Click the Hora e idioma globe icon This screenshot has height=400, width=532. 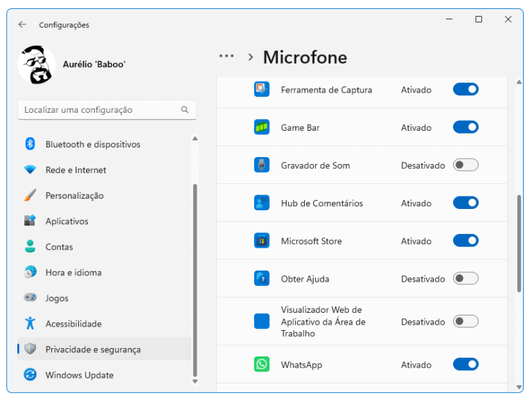click(x=30, y=272)
